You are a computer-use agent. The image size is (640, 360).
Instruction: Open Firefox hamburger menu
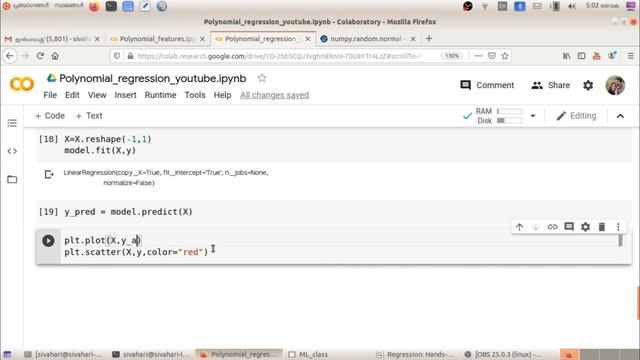[631, 56]
